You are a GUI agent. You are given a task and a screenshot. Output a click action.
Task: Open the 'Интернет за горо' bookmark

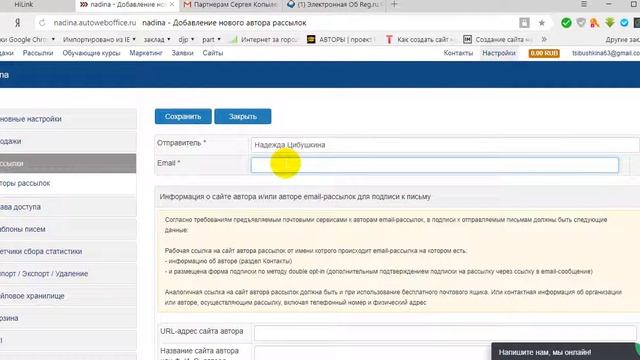click(264, 40)
